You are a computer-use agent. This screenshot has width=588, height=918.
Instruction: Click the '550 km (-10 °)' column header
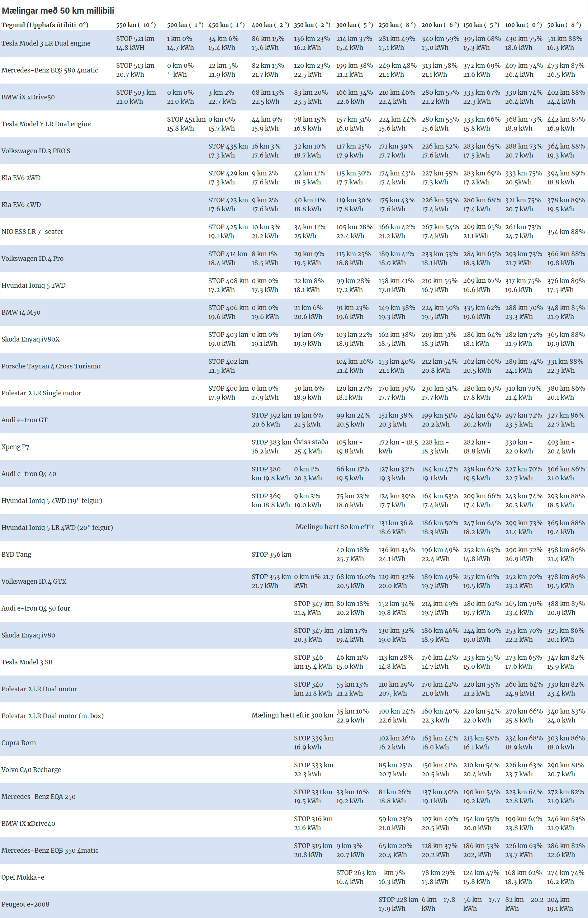click(x=136, y=25)
